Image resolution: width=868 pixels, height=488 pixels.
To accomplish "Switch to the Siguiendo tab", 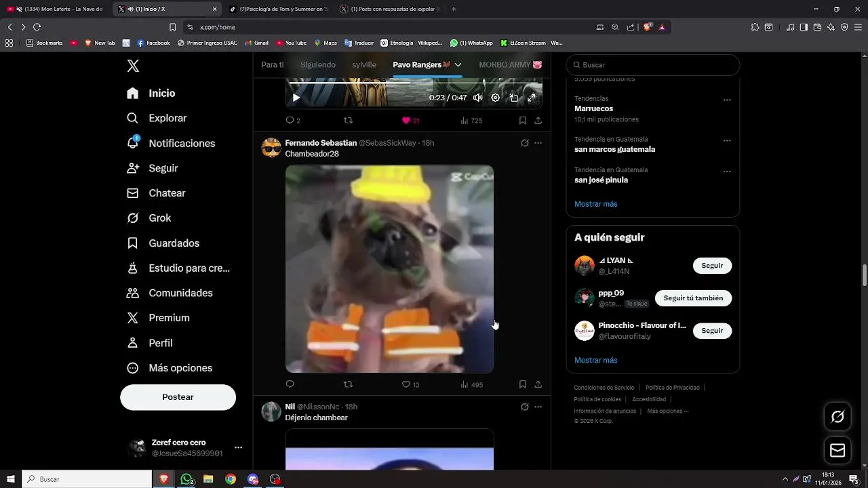I will (x=318, y=64).
